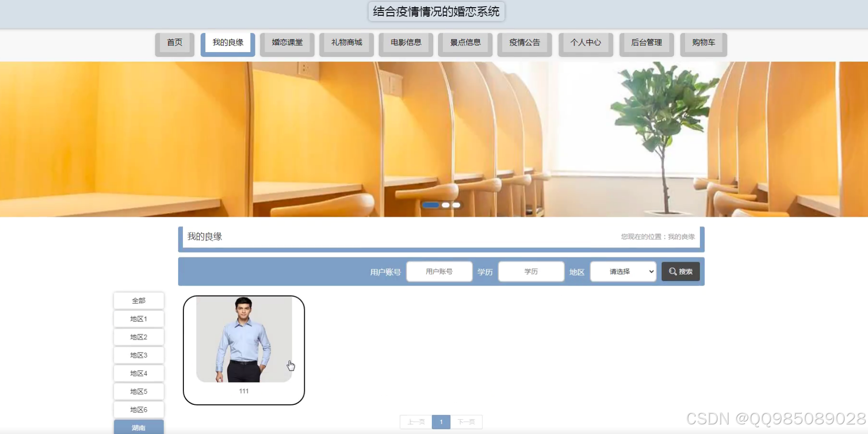Select the 湖南 region filter
868x434 pixels.
coord(139,427)
